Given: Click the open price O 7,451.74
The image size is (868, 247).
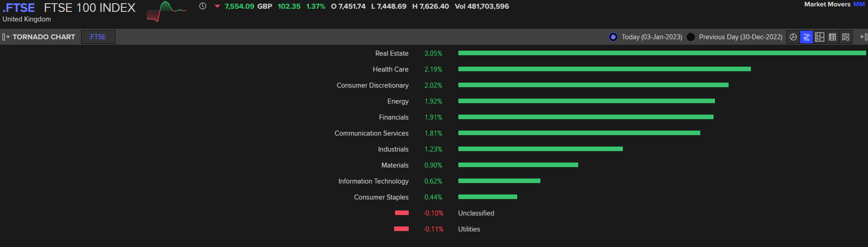Looking at the screenshot, I should tap(348, 6).
